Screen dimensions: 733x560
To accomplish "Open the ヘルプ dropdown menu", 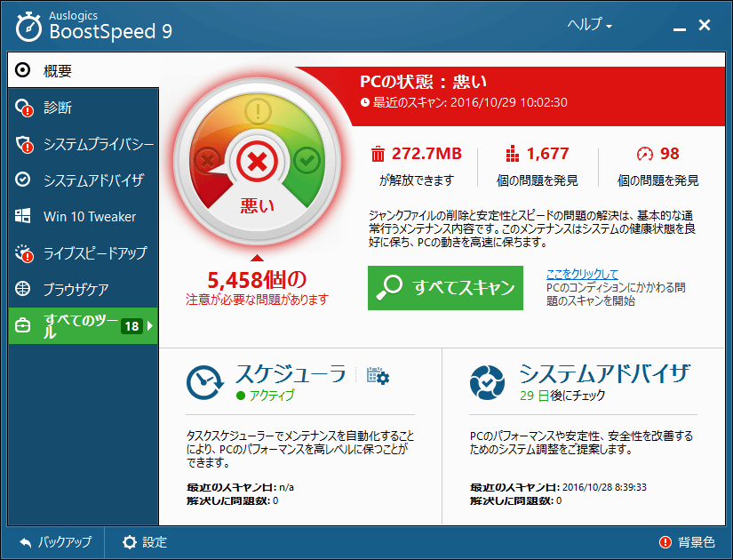I will click(589, 24).
